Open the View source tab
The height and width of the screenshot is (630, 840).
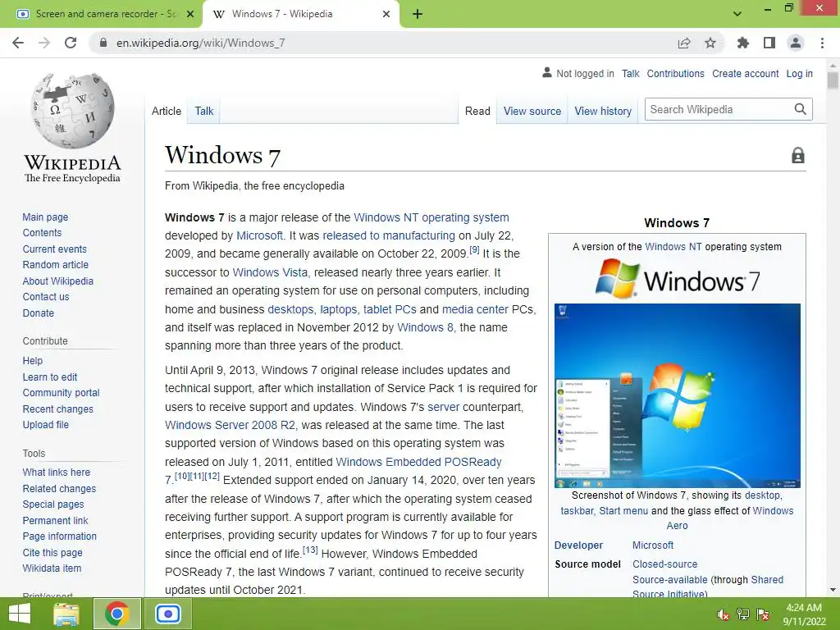(x=532, y=111)
